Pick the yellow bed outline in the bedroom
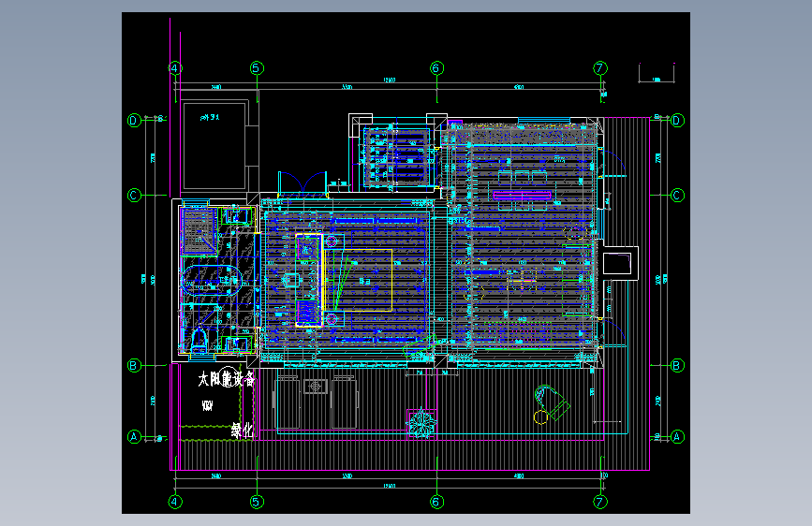 [x=358, y=280]
